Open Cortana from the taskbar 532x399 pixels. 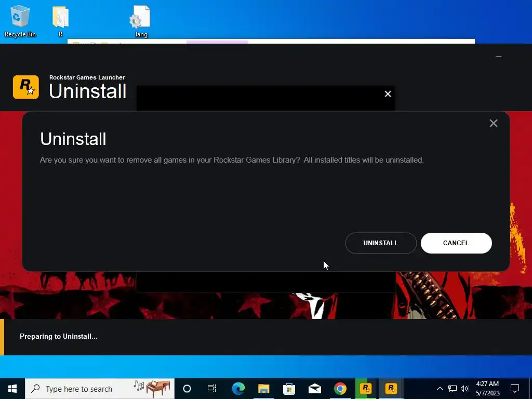point(187,389)
